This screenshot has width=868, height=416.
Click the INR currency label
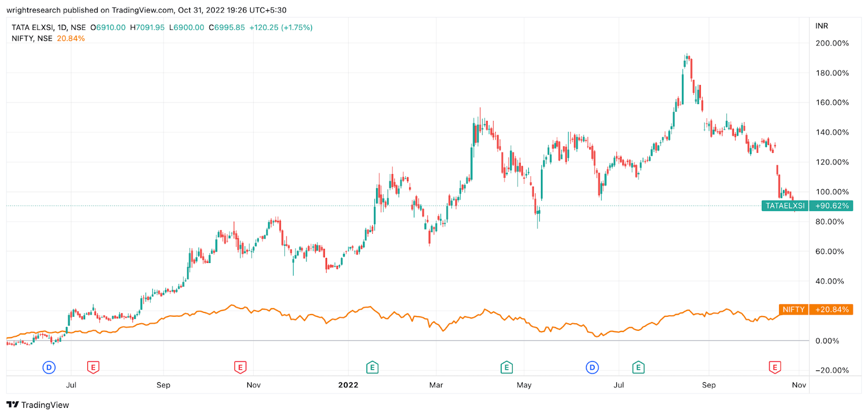(821, 26)
